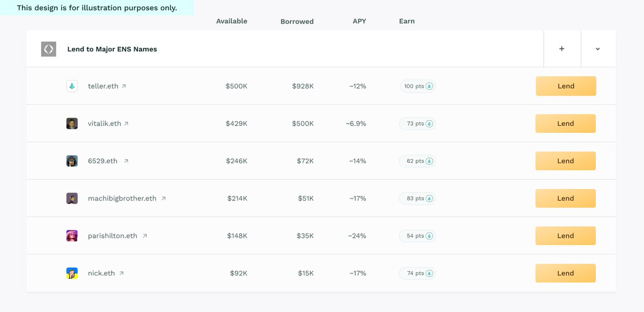
Task: Click the 62 pts badge for 6529.eth
Action: coord(417,161)
